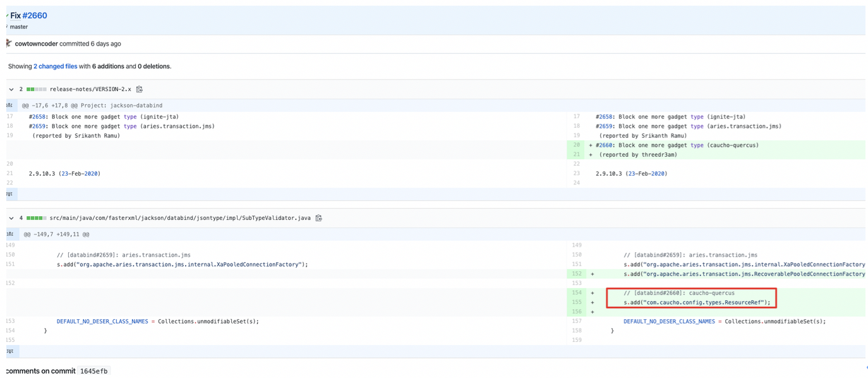
Task: Click the commit hash 1645efb
Action: click(x=94, y=371)
